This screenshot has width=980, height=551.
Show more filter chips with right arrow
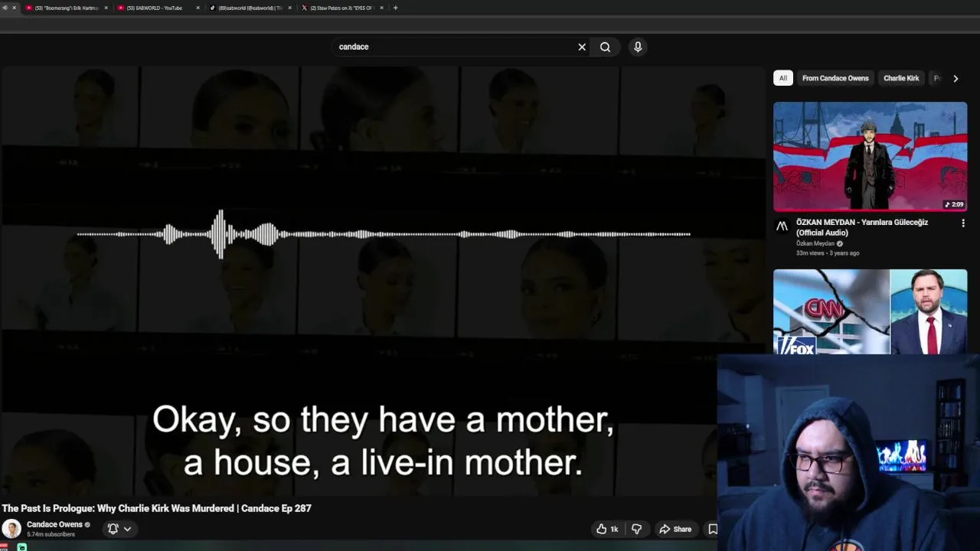click(955, 78)
